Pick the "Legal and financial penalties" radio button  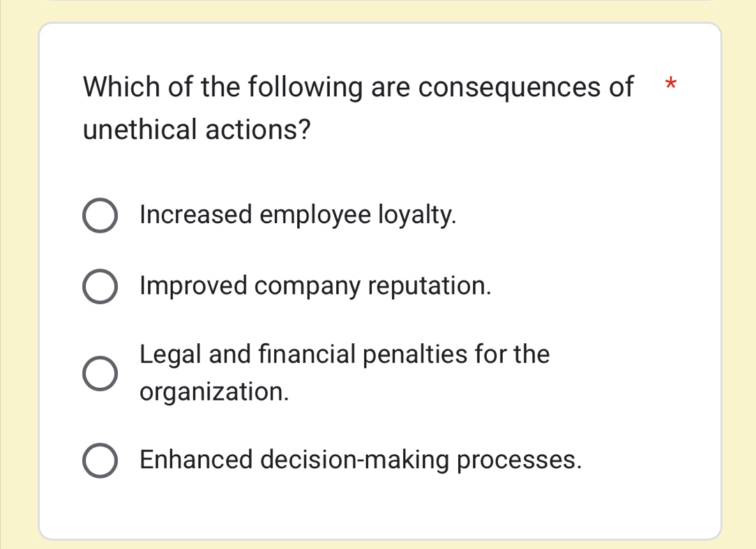click(100, 373)
